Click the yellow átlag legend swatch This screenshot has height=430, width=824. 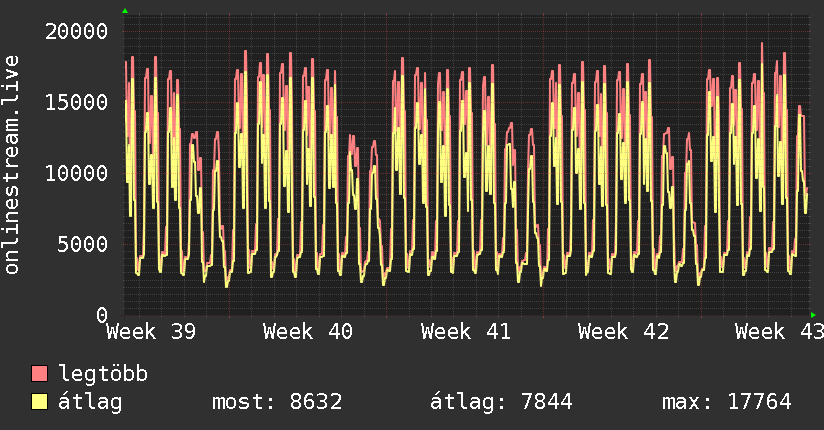click(x=39, y=402)
